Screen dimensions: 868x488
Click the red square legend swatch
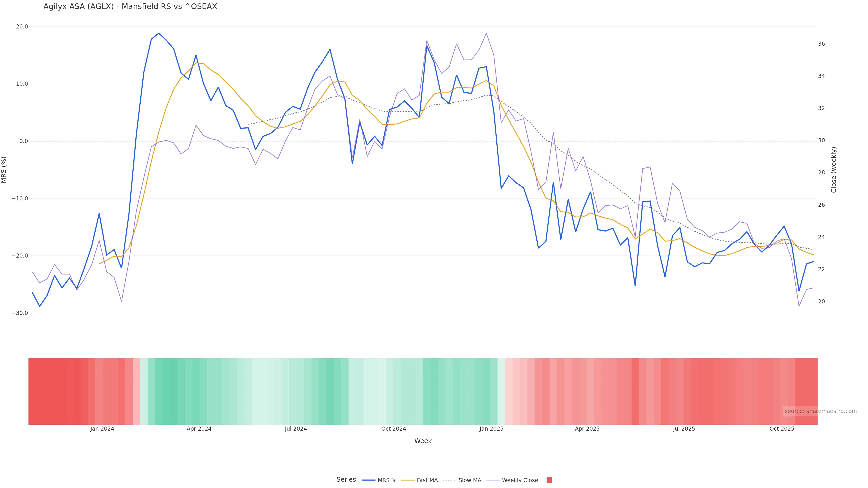click(549, 480)
